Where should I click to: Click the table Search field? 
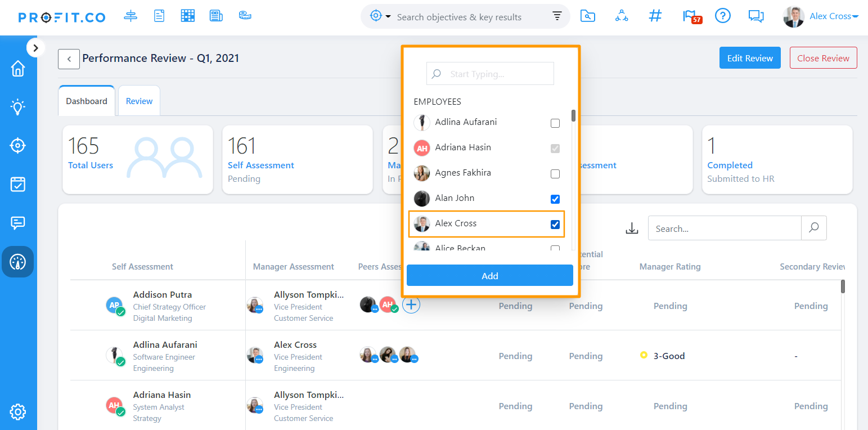pyautogui.click(x=725, y=229)
